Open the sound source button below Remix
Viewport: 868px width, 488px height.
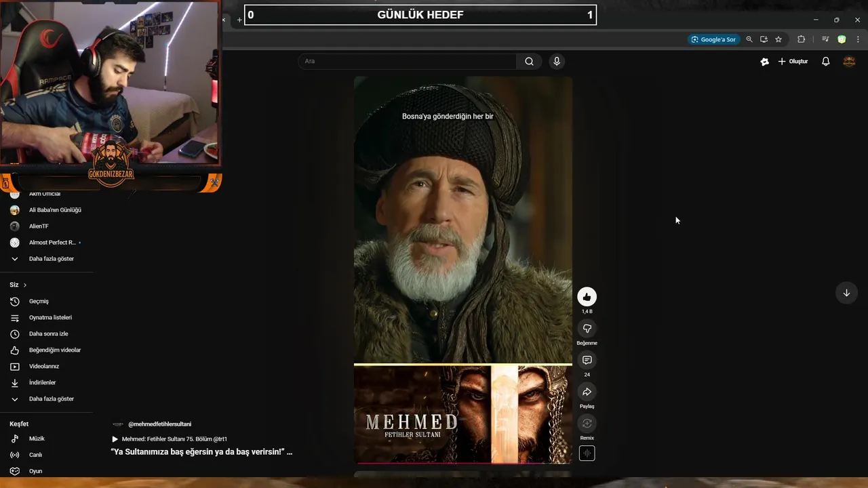(587, 453)
